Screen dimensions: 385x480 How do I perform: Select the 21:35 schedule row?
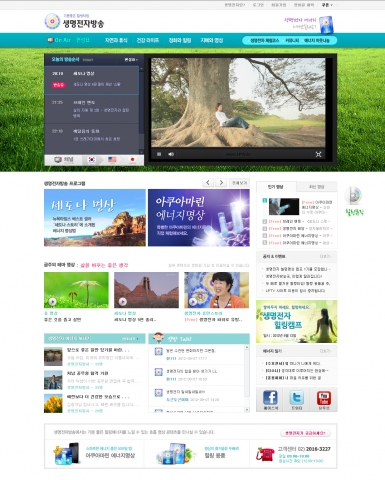(x=92, y=109)
